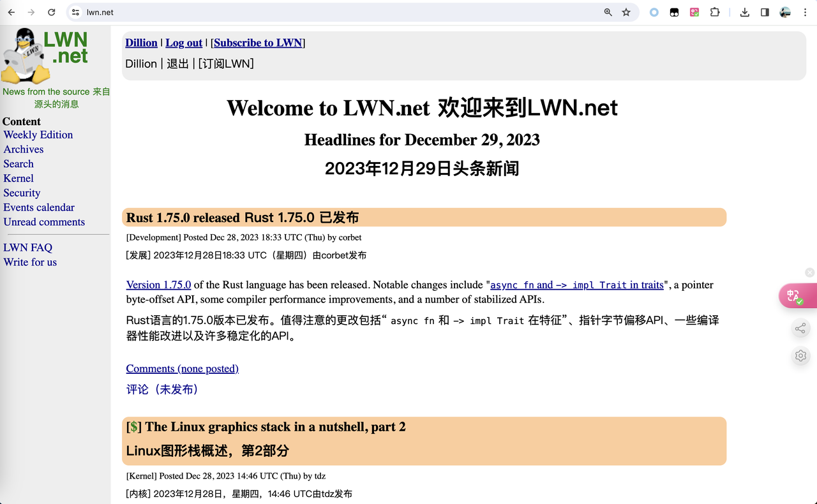Dismiss the floating translate widget
Viewport: 817px width, 504px height.
coord(809,272)
